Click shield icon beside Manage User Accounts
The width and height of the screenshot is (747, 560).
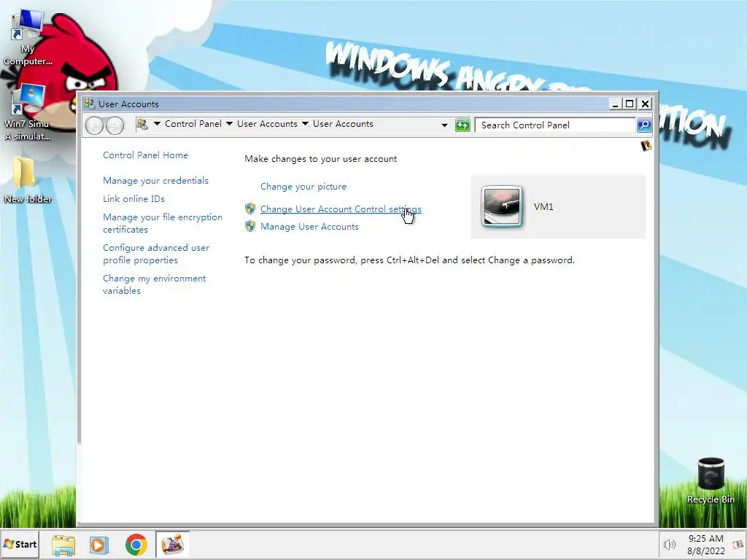click(x=250, y=226)
